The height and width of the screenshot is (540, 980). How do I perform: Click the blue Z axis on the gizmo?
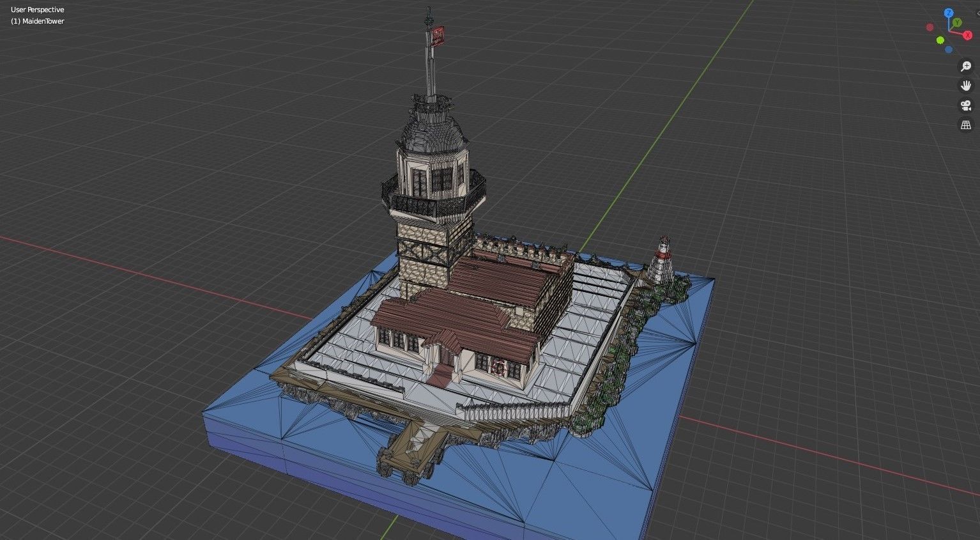[x=949, y=13]
